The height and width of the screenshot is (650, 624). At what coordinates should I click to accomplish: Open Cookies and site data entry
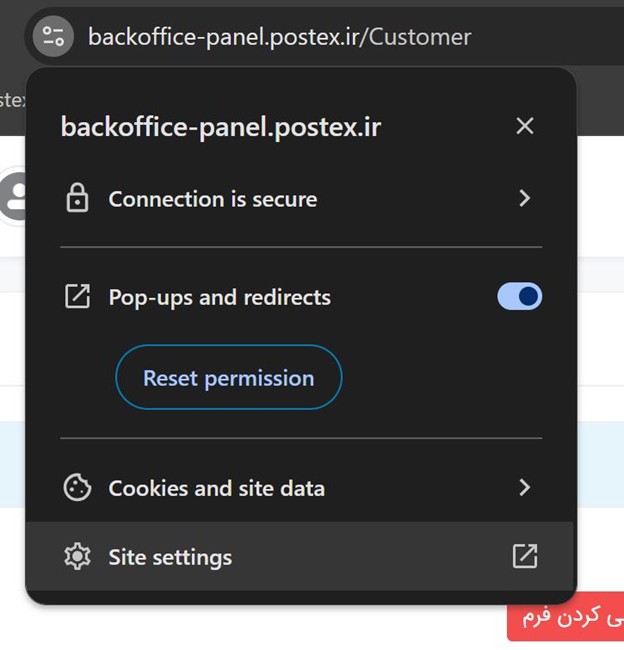point(301,488)
